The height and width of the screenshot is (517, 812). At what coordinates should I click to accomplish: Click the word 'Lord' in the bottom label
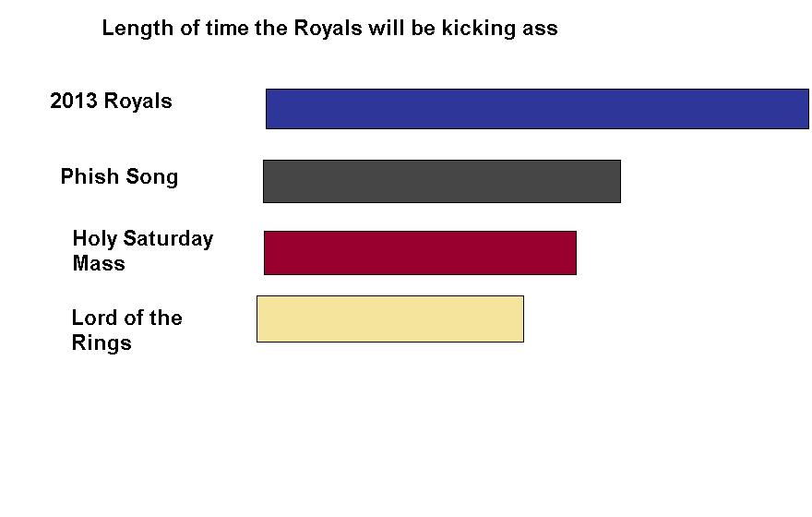(x=94, y=318)
